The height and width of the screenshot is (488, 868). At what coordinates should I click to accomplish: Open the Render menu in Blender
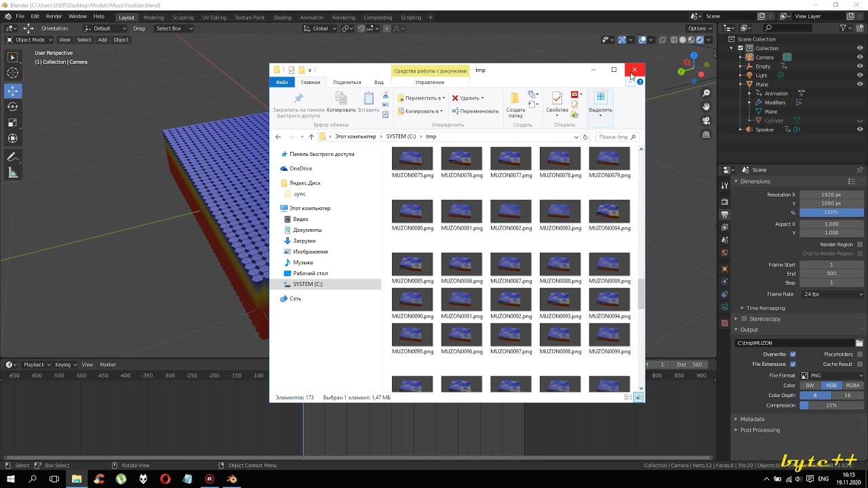(54, 16)
